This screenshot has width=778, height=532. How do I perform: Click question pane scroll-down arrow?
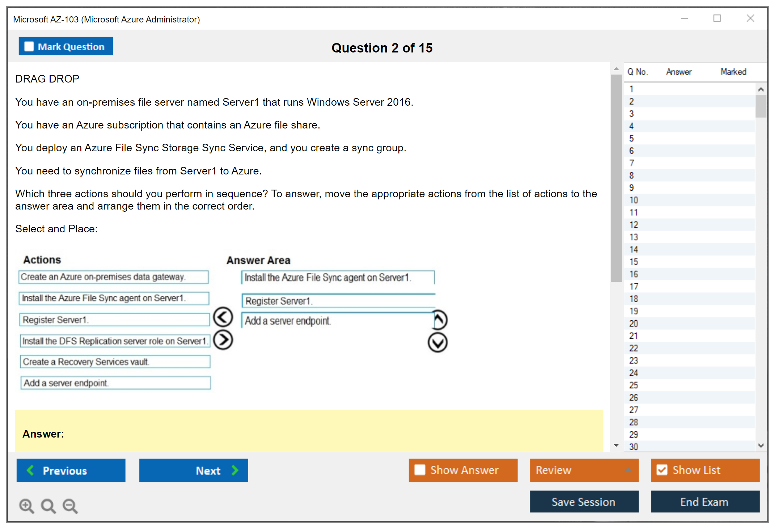click(x=616, y=445)
